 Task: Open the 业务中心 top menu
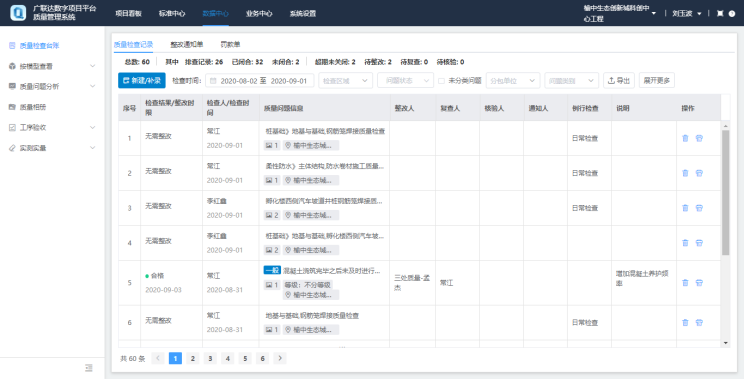click(259, 13)
